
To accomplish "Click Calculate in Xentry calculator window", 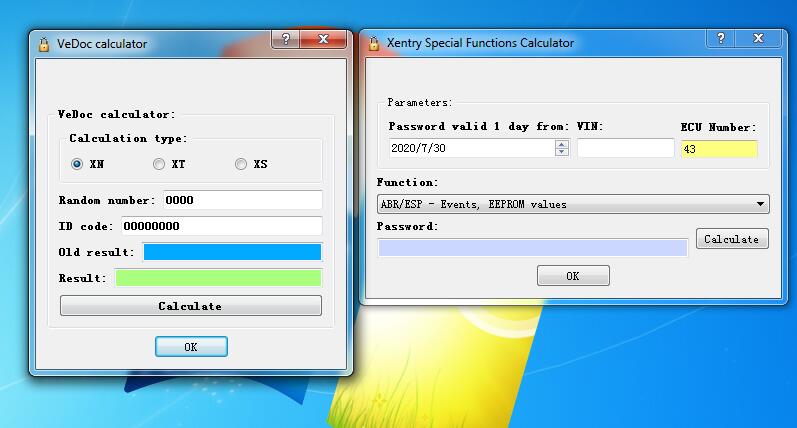I will point(732,239).
